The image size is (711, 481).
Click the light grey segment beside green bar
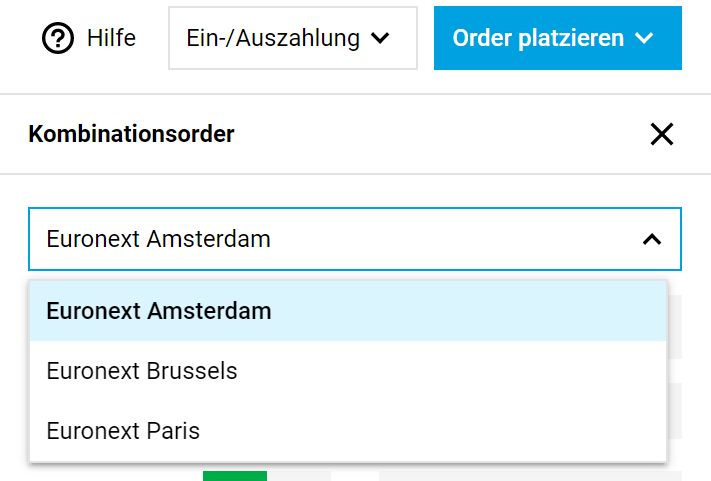(299, 475)
